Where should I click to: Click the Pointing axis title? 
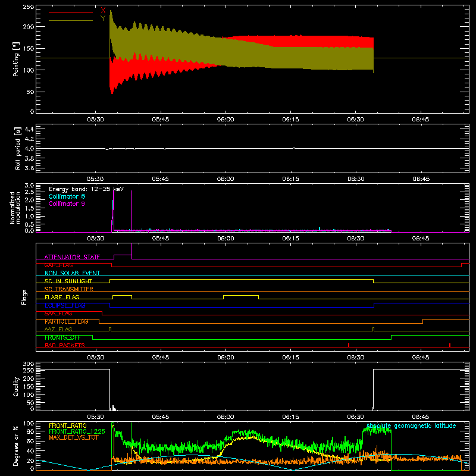click(16, 59)
